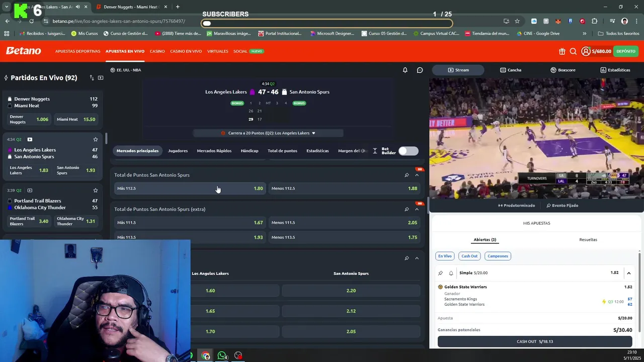Favorite the Portland vs Oklahoma match star
This screenshot has width=644, height=362.
click(x=95, y=191)
